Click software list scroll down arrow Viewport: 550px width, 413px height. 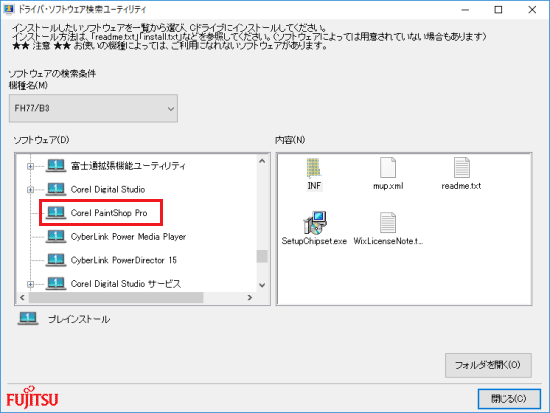coord(262,285)
